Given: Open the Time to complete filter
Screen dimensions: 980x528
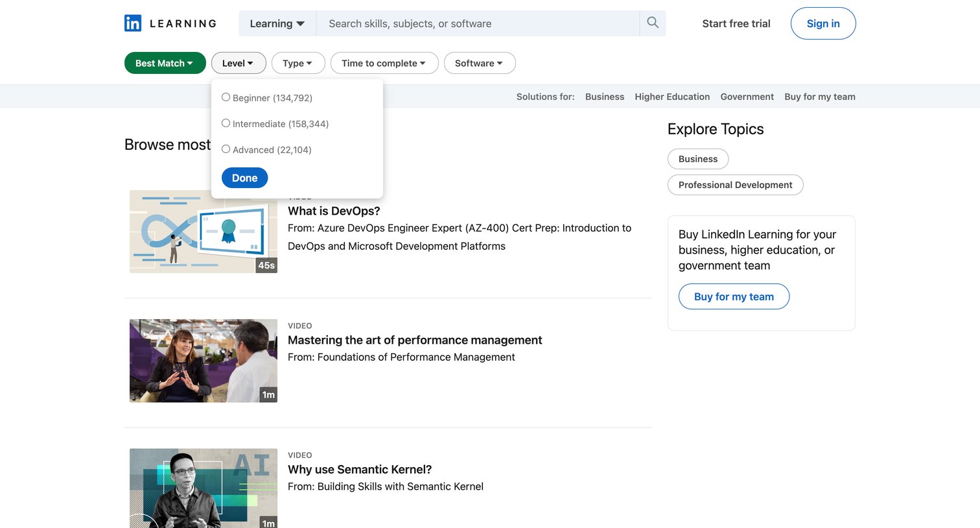Looking at the screenshot, I should (x=384, y=63).
